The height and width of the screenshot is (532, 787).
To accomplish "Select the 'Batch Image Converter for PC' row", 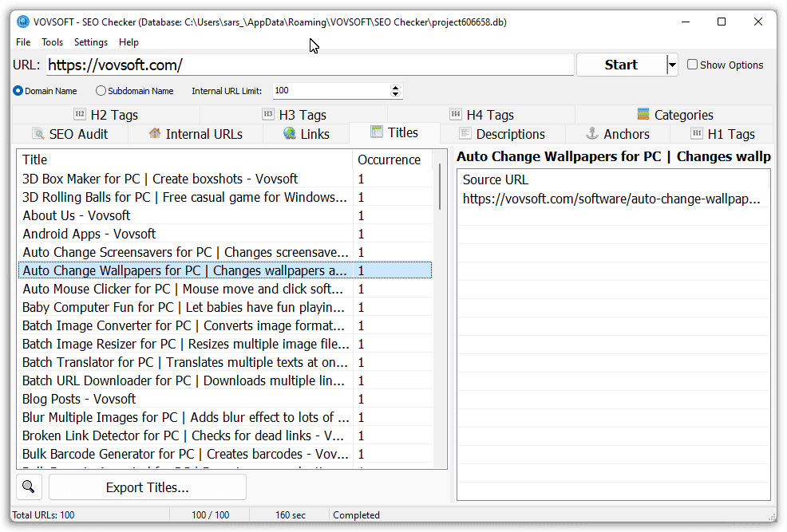I will (225, 326).
